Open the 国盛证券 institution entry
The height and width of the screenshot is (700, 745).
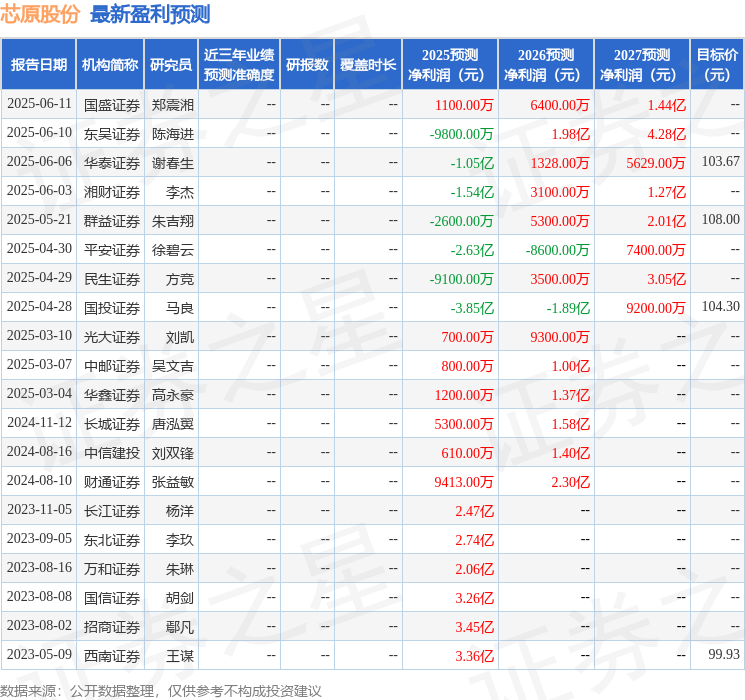click(111, 104)
